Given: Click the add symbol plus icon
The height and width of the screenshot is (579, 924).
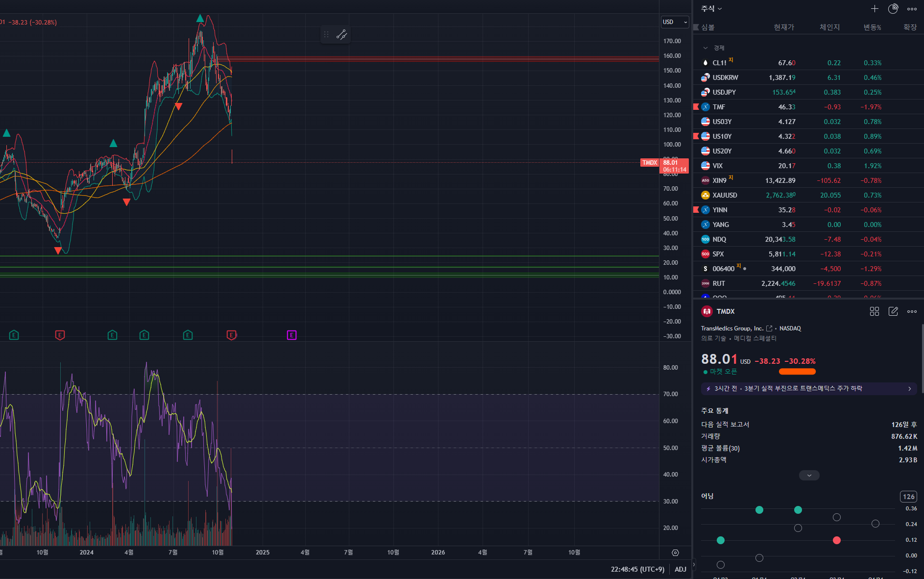Looking at the screenshot, I should click(x=875, y=9).
